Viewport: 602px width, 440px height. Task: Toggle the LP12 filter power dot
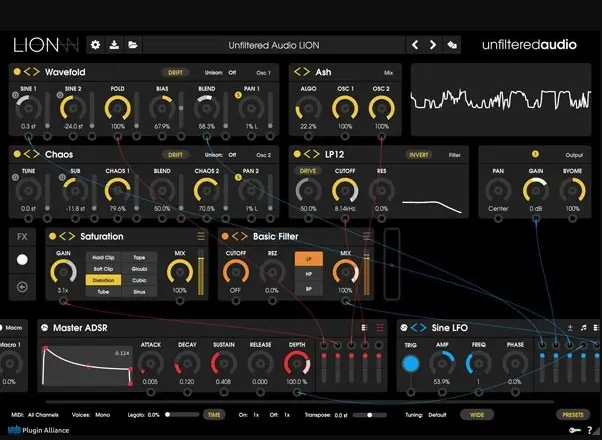pos(297,154)
